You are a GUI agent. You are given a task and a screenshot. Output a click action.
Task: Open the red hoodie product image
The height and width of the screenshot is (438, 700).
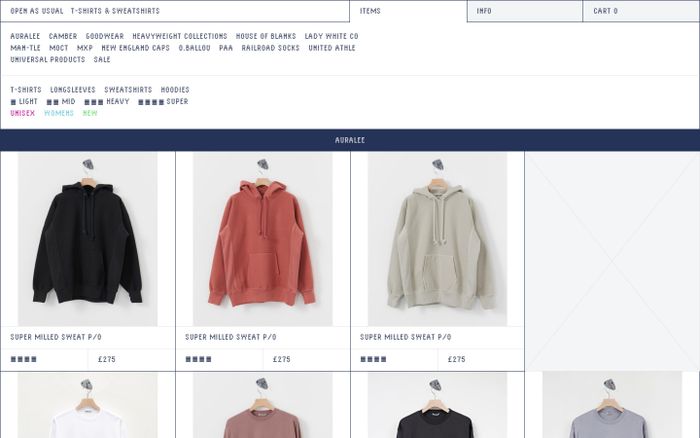click(262, 239)
